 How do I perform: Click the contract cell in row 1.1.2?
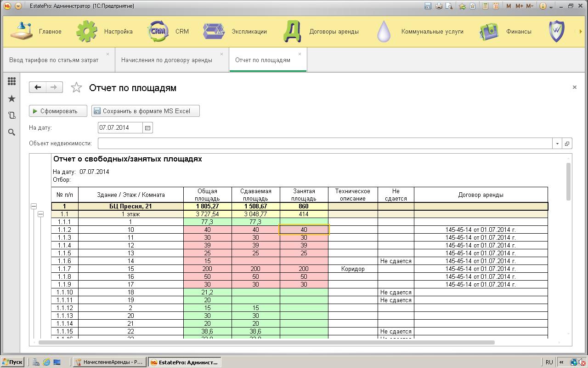tap(481, 230)
